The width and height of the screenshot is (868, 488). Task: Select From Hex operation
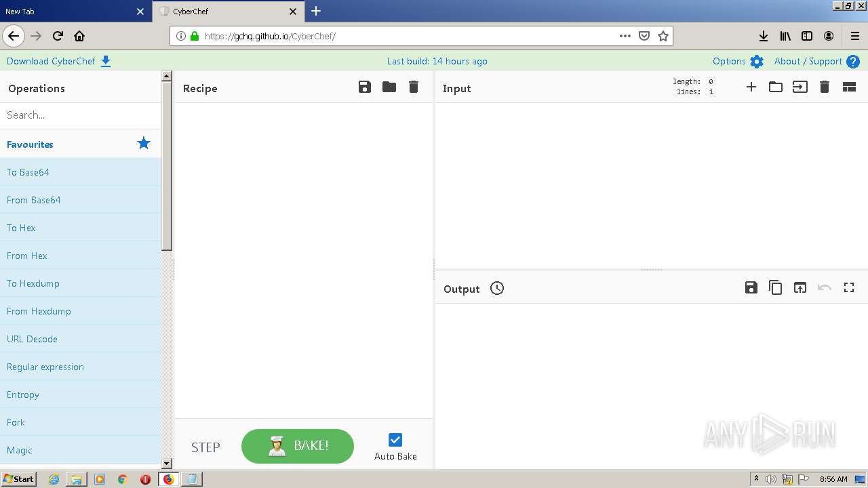point(81,256)
